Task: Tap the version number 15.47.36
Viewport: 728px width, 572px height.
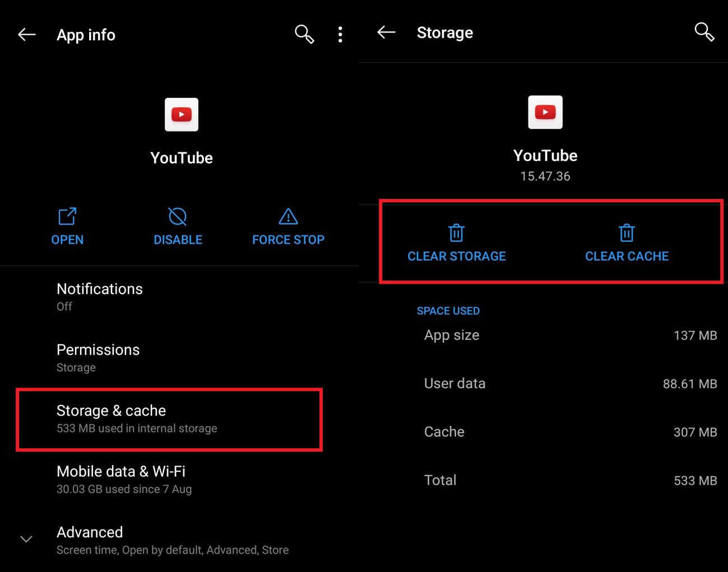Action: tap(545, 176)
